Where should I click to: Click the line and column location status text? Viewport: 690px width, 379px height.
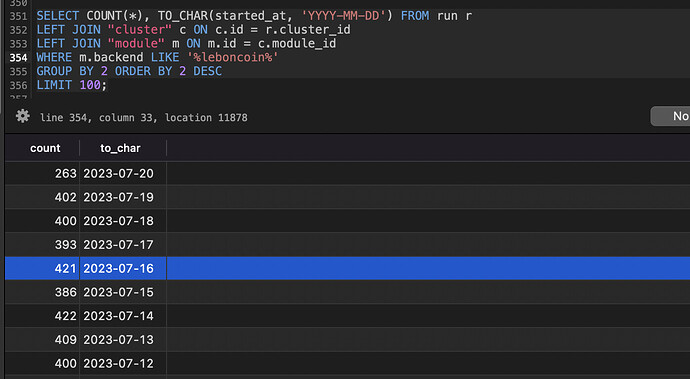[143, 118]
